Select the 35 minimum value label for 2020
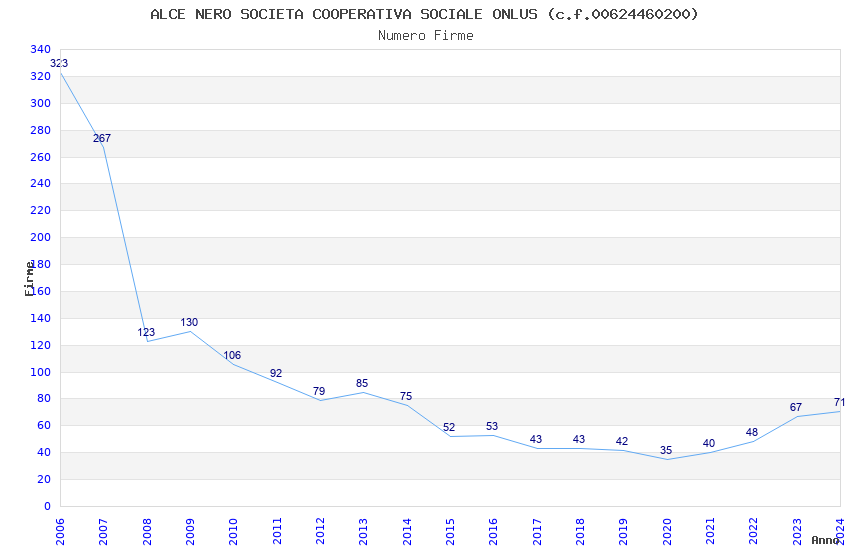The image size is (850, 550). (666, 450)
